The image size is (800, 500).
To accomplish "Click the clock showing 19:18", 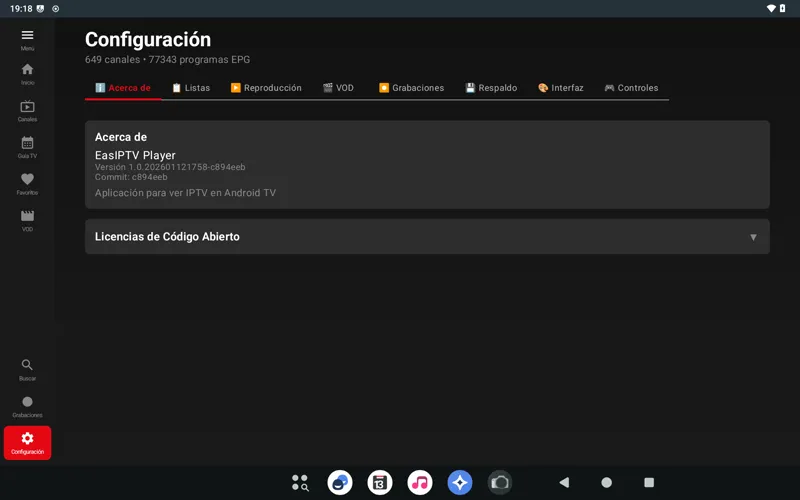I will (21, 9).
